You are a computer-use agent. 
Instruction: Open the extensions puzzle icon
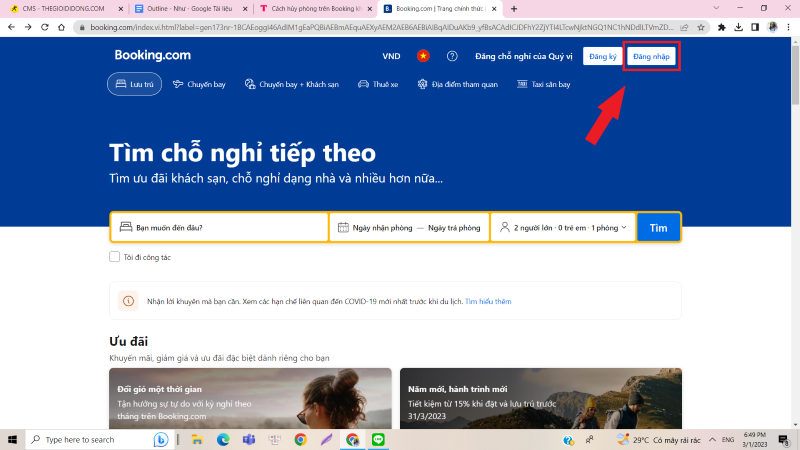point(721,27)
